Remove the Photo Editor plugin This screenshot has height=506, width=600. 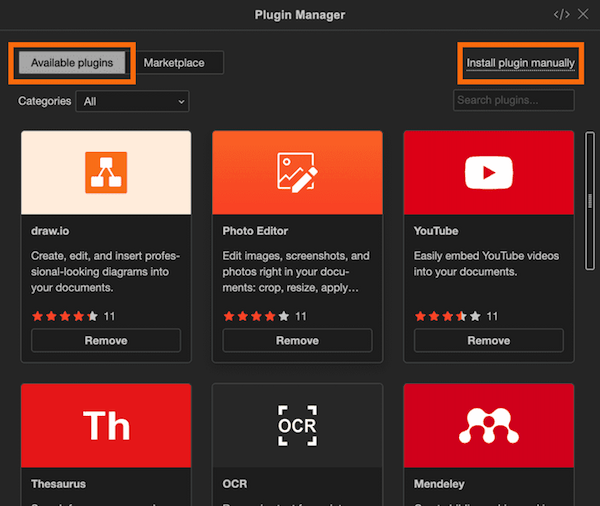(297, 341)
